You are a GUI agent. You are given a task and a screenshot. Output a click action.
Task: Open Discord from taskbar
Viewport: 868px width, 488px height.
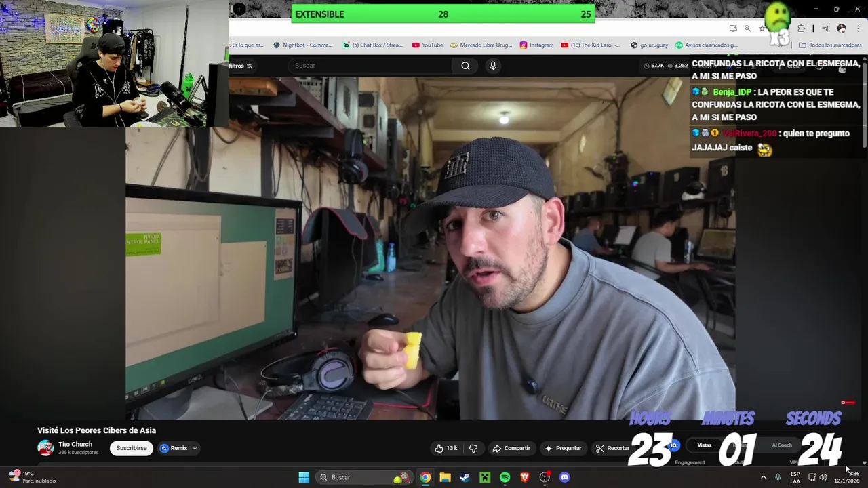pos(564,477)
